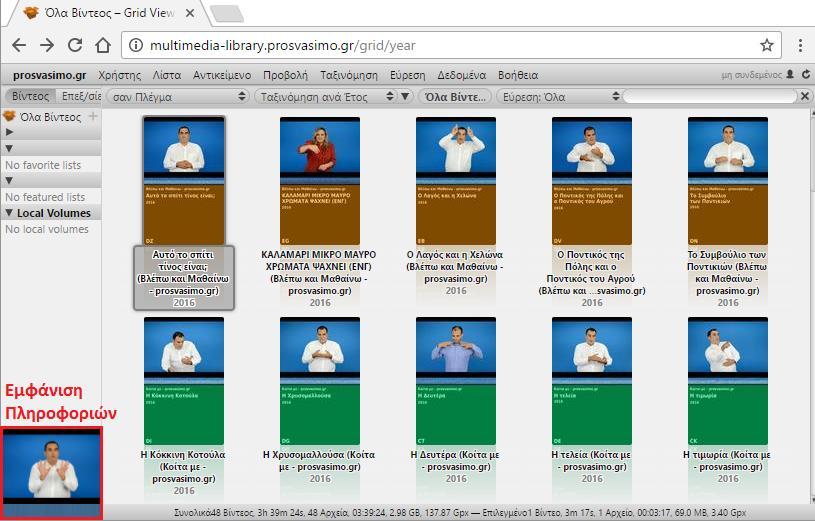The width and height of the screenshot is (815, 521).
Task: Click the 'Όλα Βίντε...' filter button
Action: coord(455,96)
